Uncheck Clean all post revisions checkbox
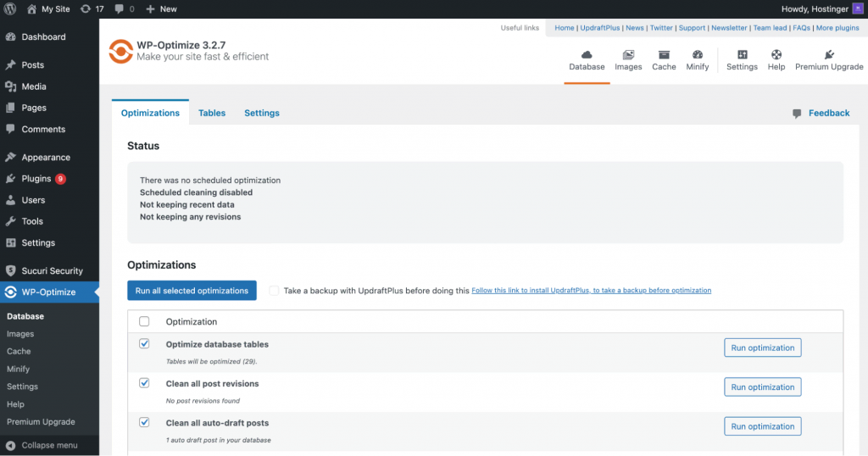 tap(144, 383)
